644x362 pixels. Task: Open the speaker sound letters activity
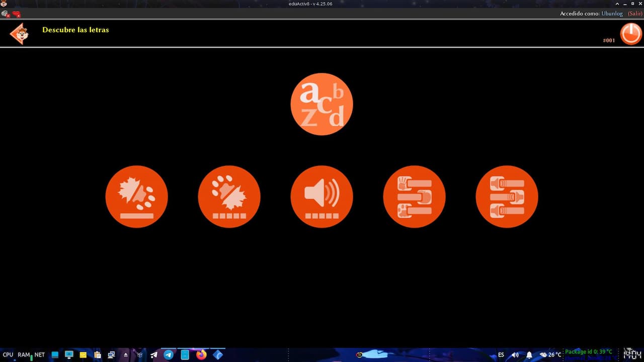(x=321, y=197)
